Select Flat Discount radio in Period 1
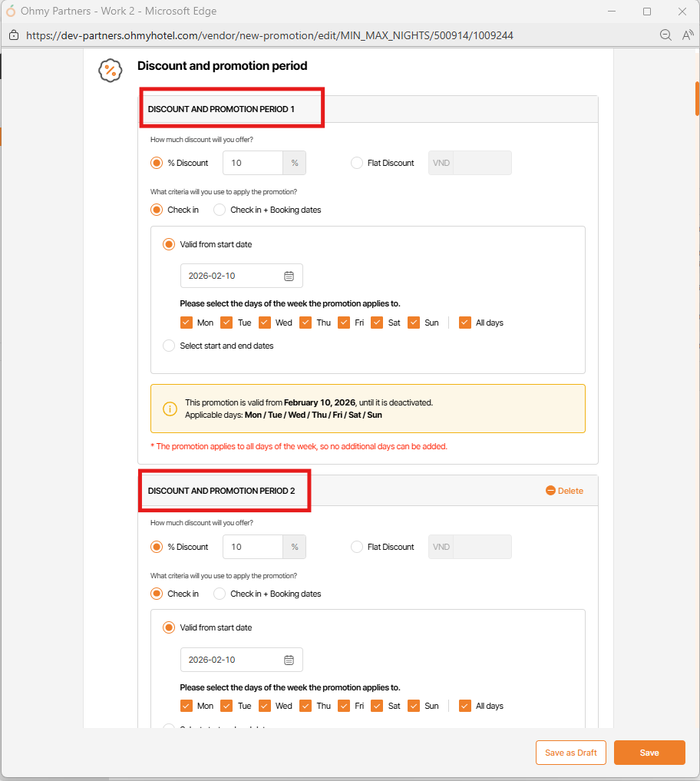 (x=356, y=163)
